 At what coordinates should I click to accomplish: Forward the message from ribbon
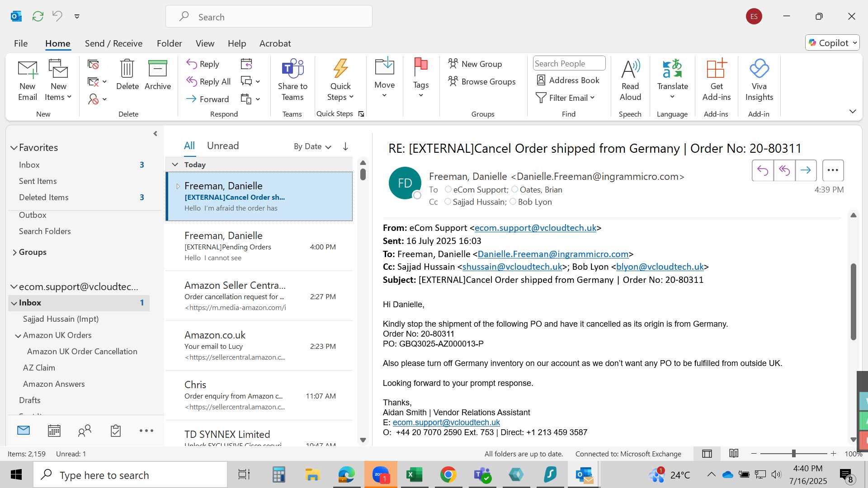pos(208,99)
